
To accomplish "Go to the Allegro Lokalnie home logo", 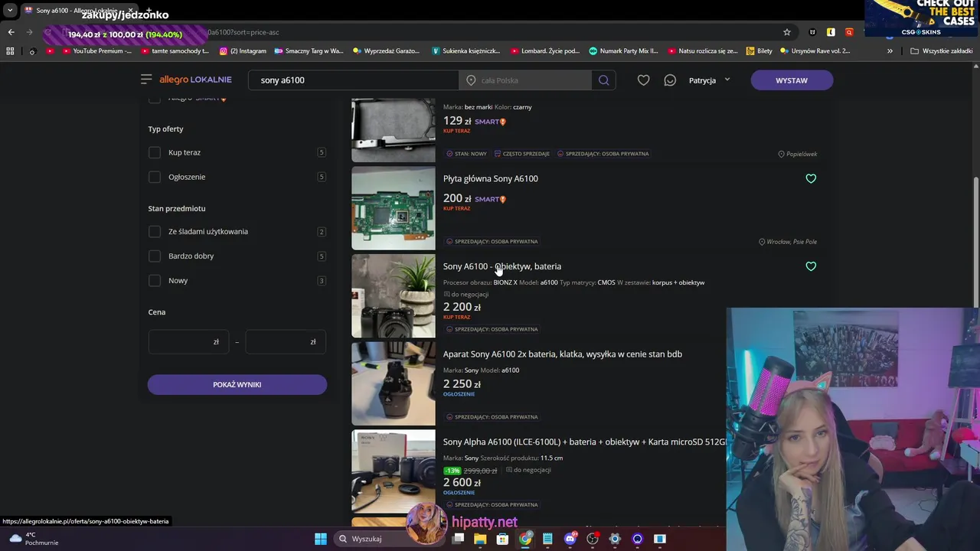I will pos(195,80).
